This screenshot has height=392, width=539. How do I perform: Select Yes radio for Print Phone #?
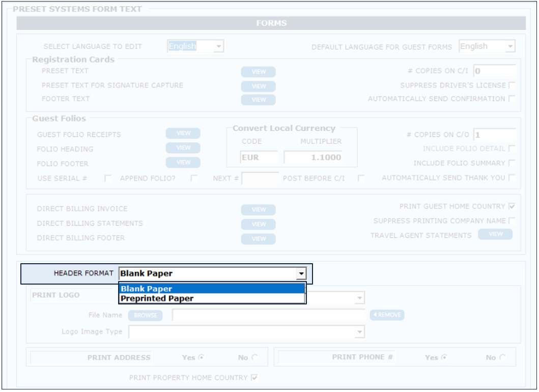point(443,357)
